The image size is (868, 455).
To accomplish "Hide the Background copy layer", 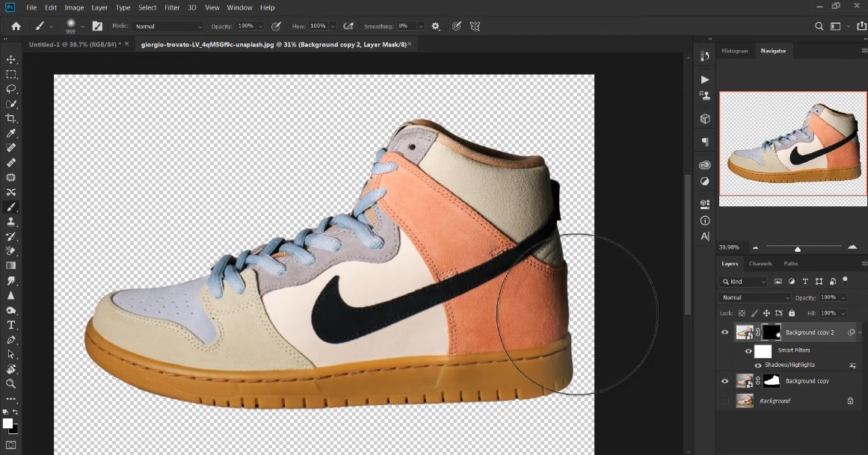I will pos(724,381).
